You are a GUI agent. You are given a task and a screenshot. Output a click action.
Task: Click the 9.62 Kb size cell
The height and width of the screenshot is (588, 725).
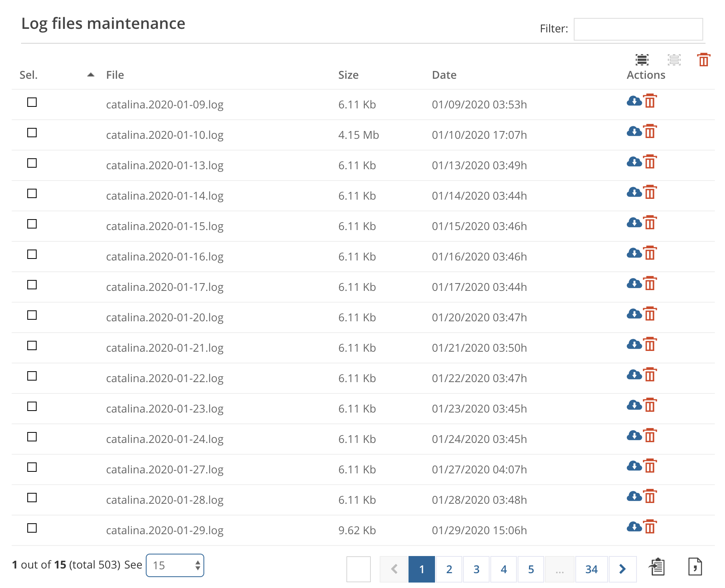pyautogui.click(x=357, y=530)
